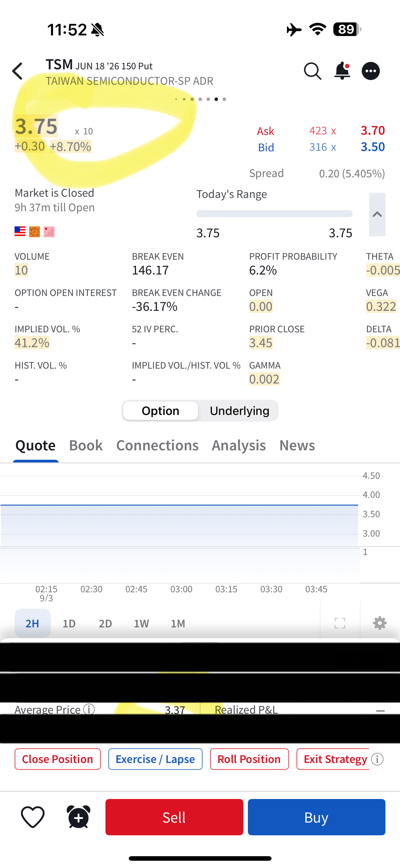
Task: Tap the Close Position button
Action: click(58, 759)
